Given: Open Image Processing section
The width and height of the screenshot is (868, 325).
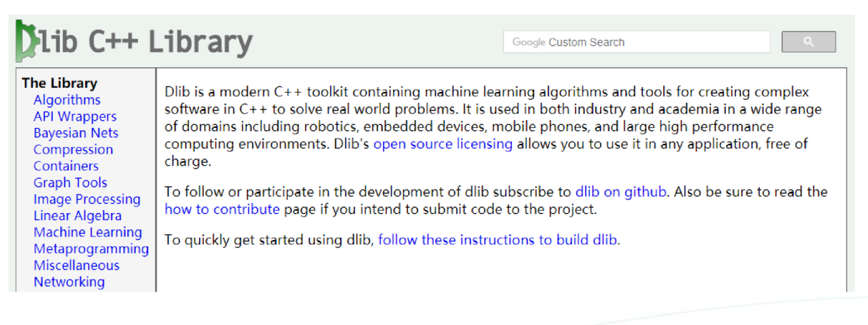Looking at the screenshot, I should click(87, 200).
